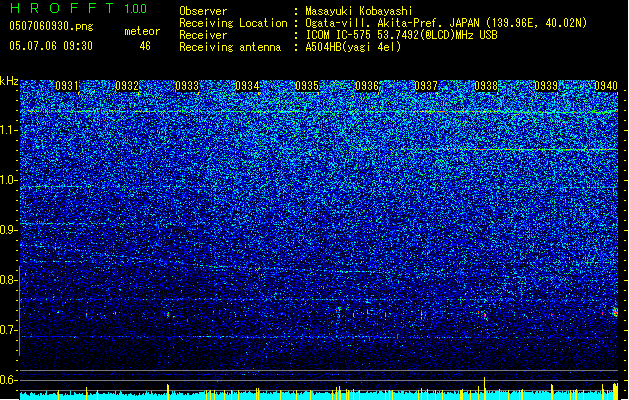Select the A504HB(yagi 4el) antenna text
The image size is (629, 400).
tap(353, 47)
